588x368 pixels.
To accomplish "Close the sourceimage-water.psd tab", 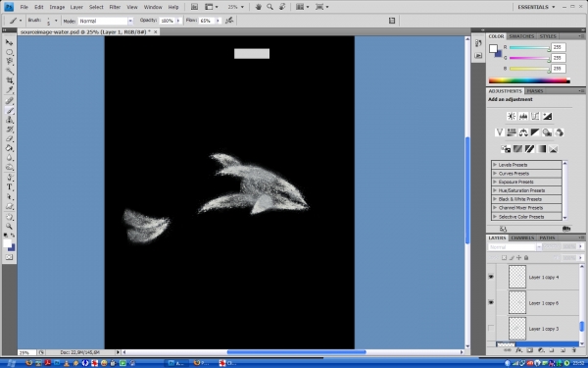I will click(155, 32).
